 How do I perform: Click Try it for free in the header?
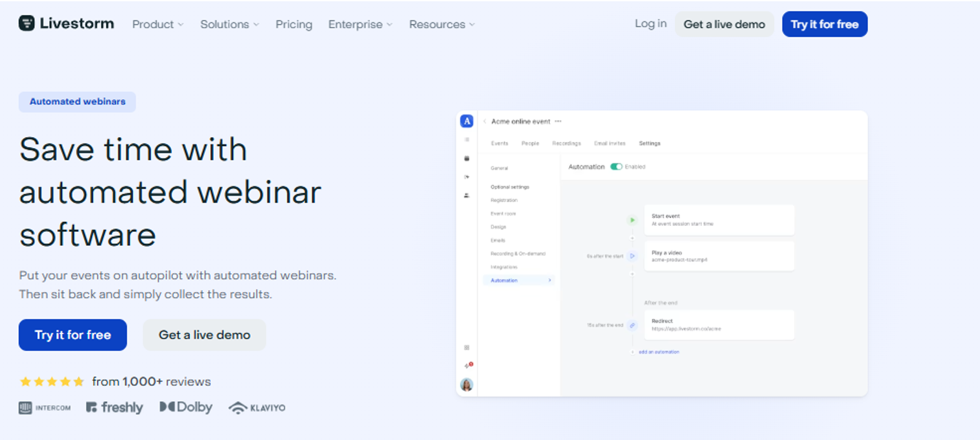tap(825, 24)
